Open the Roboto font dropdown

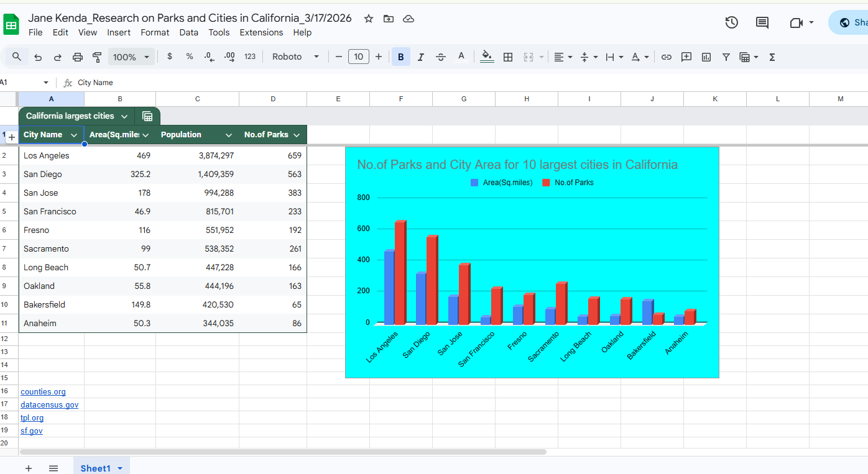tap(295, 57)
